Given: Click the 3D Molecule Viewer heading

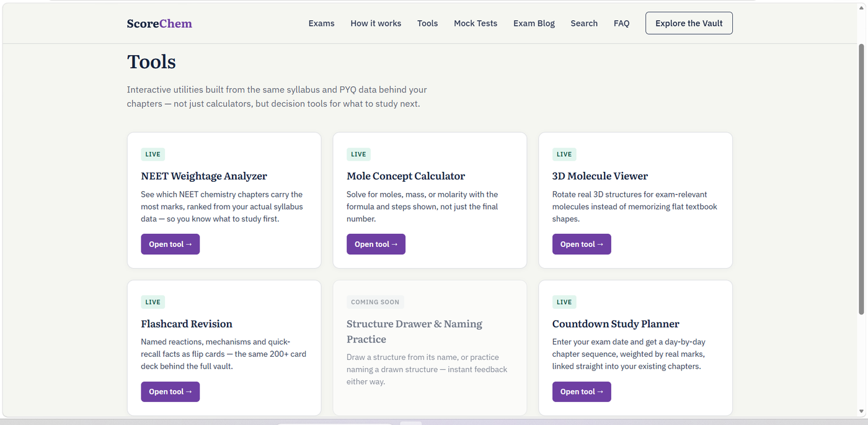Looking at the screenshot, I should 600,176.
